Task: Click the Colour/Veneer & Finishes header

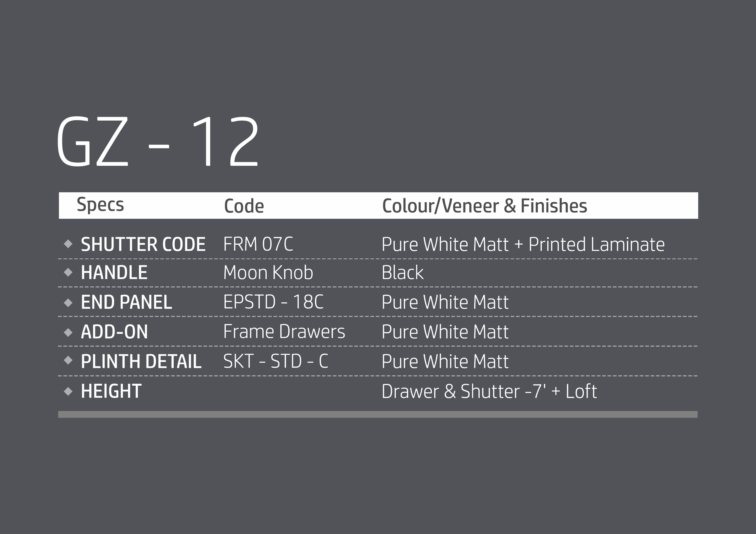Action: [484, 206]
